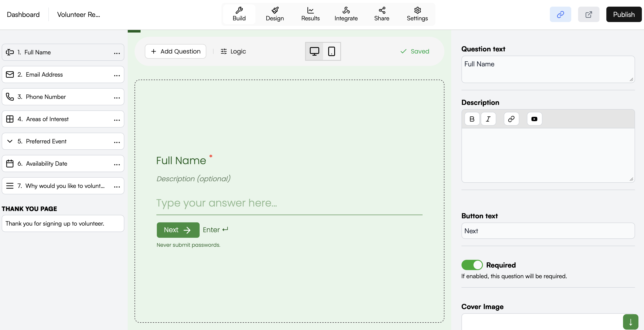Disable the Required toggle
The height and width of the screenshot is (330, 644).
point(472,265)
